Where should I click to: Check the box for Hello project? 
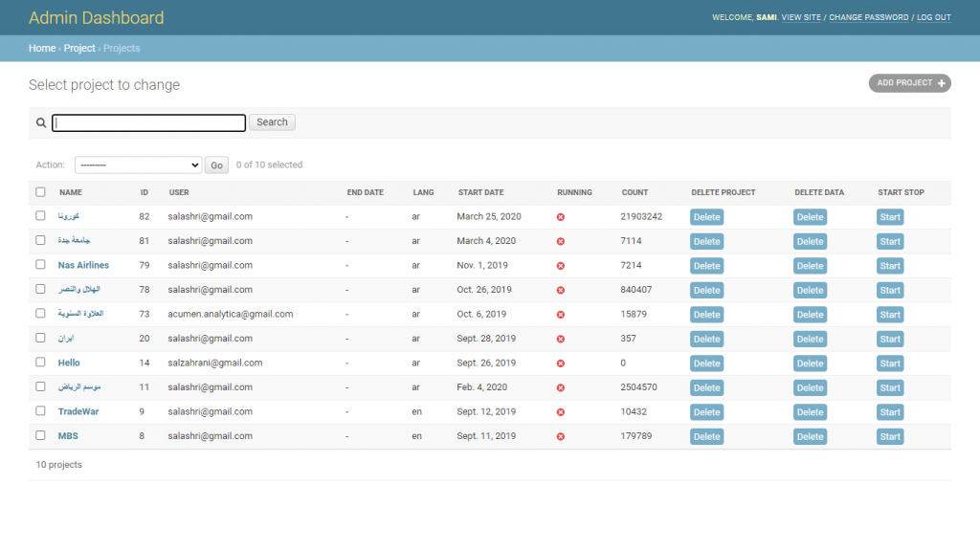click(40, 362)
